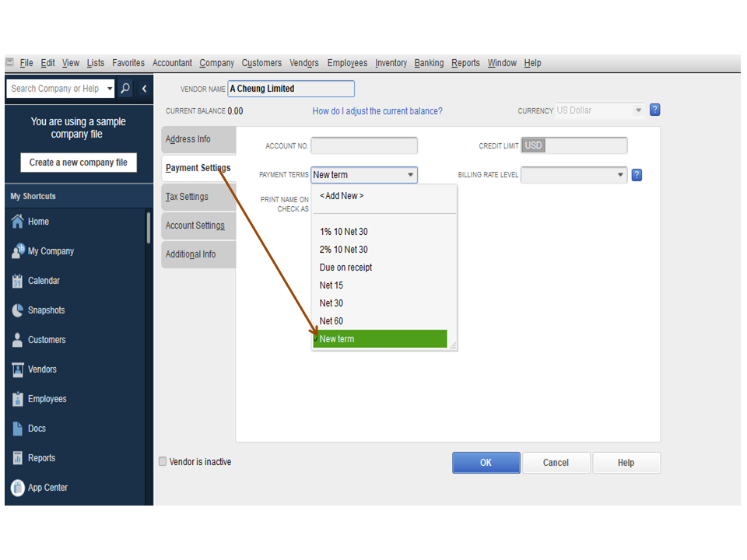
Task: Switch to Address Info tab
Action: coord(198,139)
